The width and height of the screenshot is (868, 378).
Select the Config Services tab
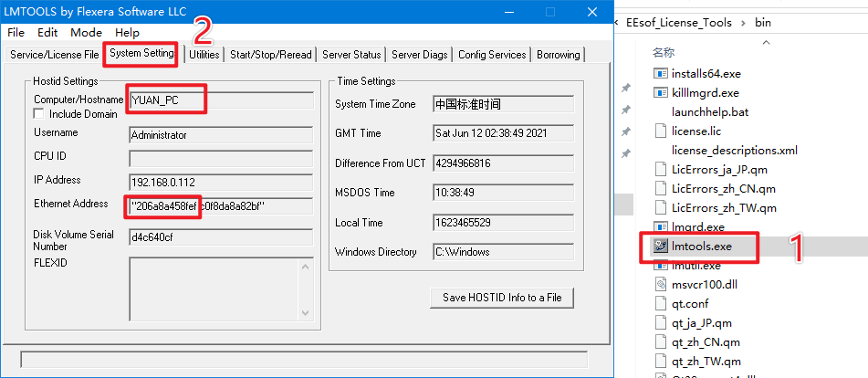(492, 54)
